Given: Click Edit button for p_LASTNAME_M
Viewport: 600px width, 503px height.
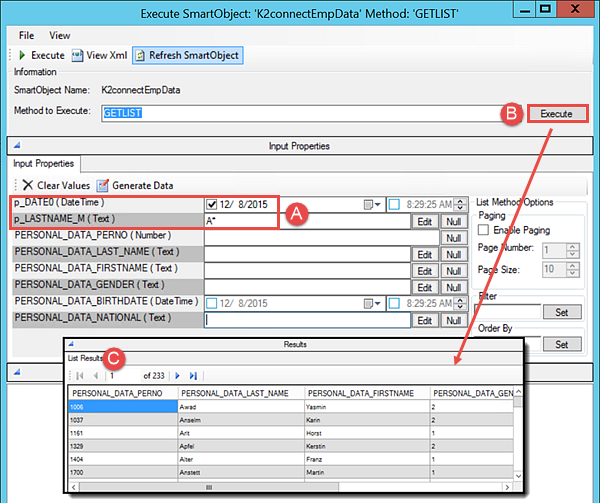Looking at the screenshot, I should pos(424,222).
